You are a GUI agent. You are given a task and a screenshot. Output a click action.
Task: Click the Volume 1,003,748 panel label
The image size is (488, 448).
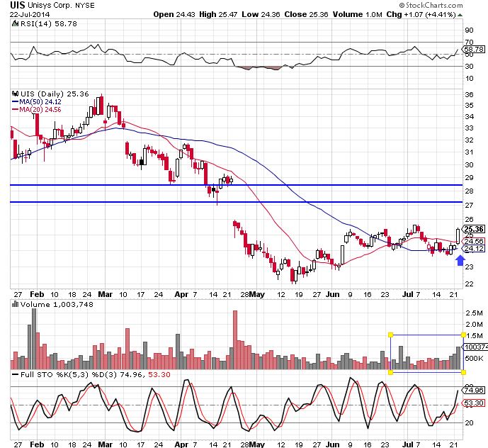click(57, 304)
